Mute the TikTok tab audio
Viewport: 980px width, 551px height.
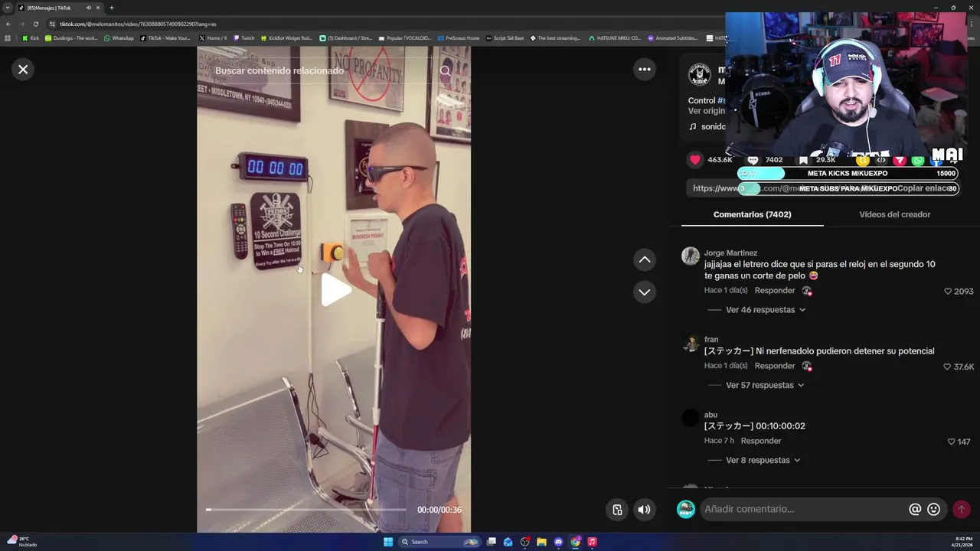(89, 8)
